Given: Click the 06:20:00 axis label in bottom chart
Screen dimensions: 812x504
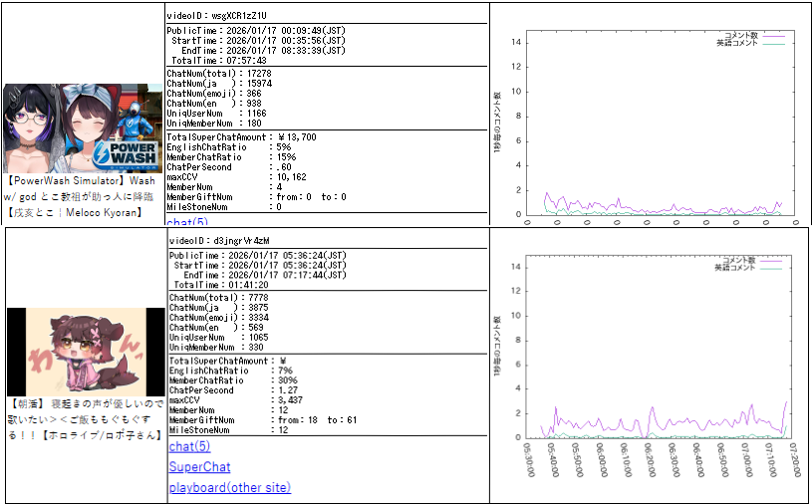Looking at the screenshot, I should [649, 460].
